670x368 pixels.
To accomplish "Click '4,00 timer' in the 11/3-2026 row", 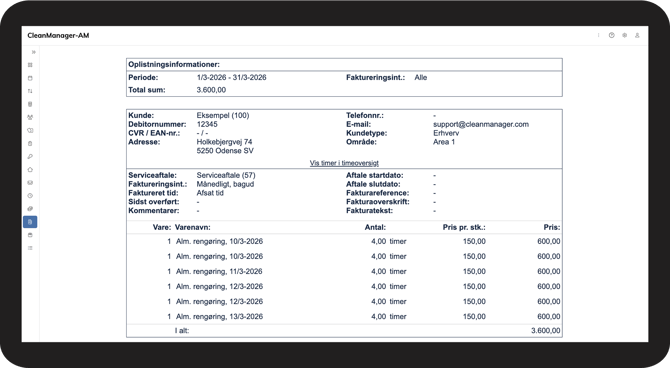I will click(x=388, y=271).
